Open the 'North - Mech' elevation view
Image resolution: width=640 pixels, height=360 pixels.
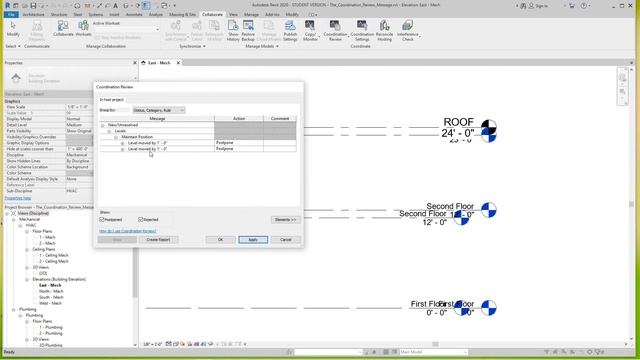[x=51, y=291]
